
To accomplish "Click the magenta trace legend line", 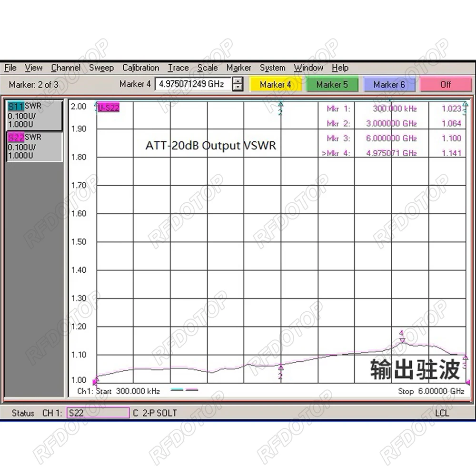I will click(192, 390).
